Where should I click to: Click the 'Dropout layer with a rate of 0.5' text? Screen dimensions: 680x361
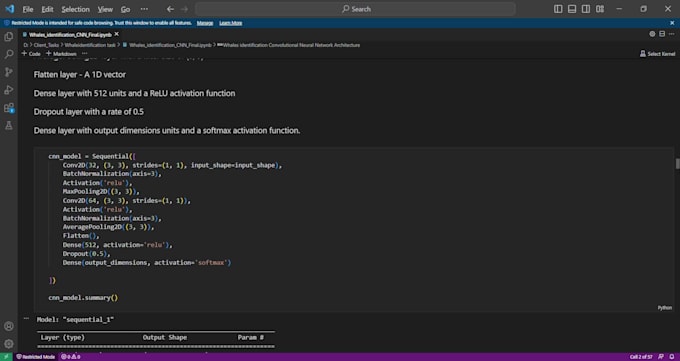[89, 112]
